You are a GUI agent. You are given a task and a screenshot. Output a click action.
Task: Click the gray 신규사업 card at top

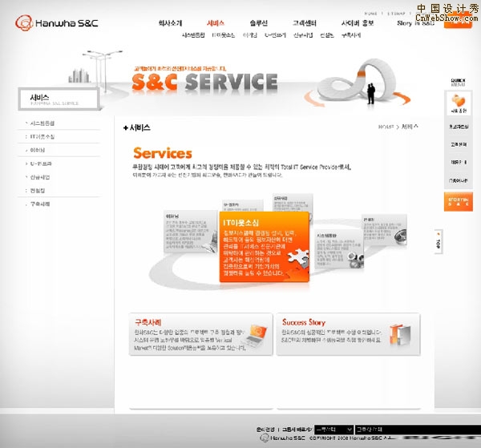293,203
